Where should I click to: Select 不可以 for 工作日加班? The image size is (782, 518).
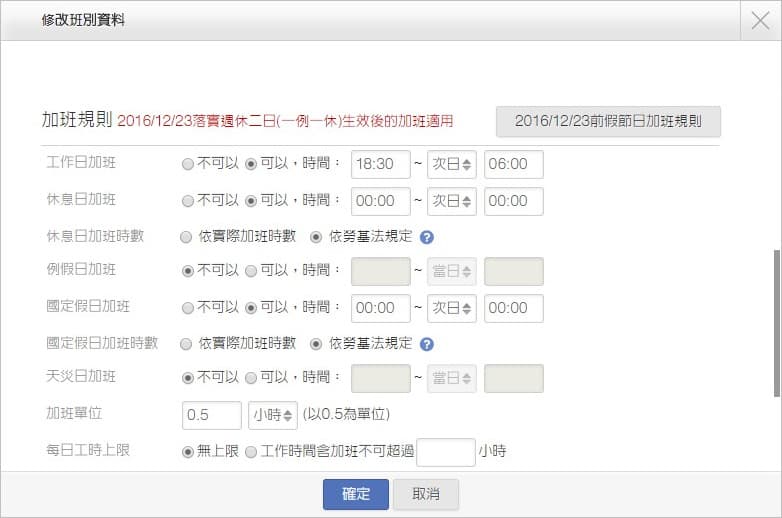click(x=188, y=164)
